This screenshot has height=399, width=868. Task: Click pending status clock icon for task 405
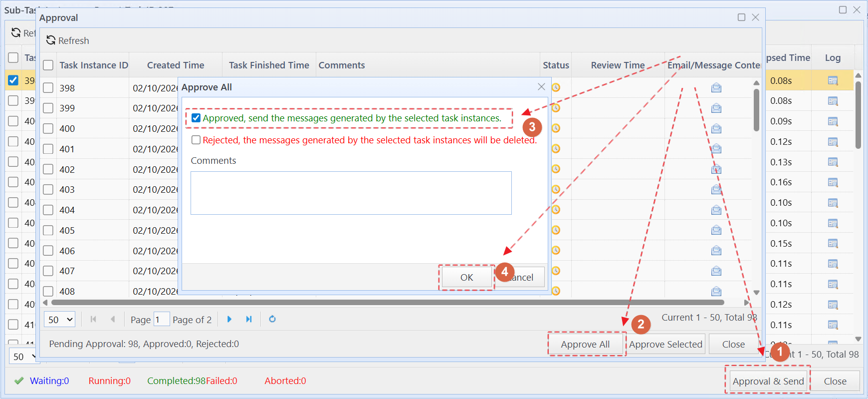(x=556, y=230)
